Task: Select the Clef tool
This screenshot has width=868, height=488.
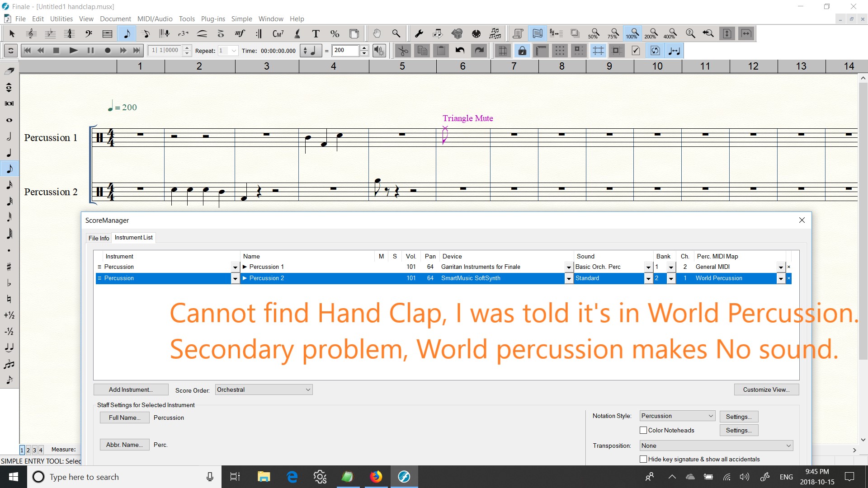Action: coord(89,34)
